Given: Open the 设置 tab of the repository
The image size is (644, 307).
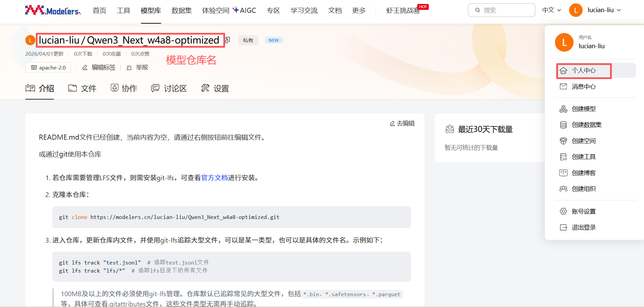Looking at the screenshot, I should coord(215,88).
